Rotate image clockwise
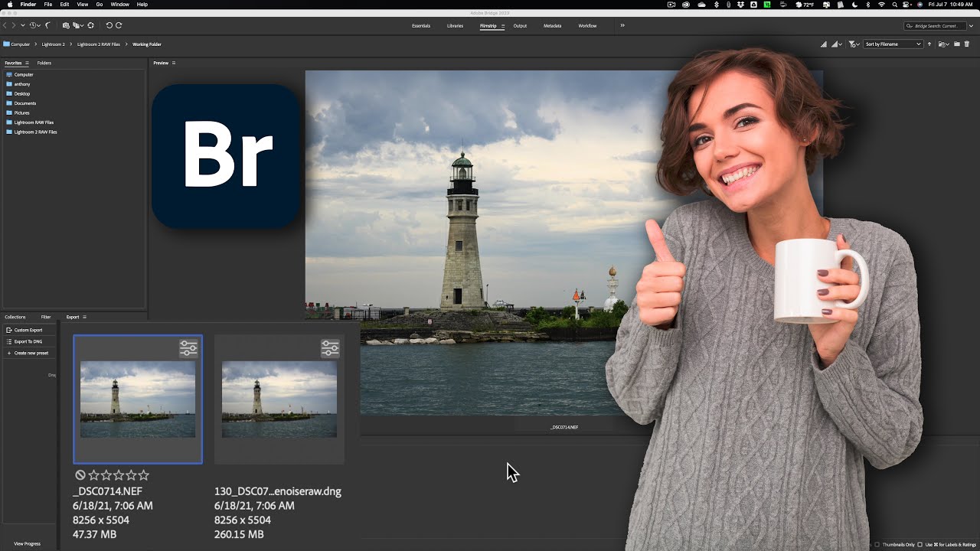 pyautogui.click(x=119, y=25)
